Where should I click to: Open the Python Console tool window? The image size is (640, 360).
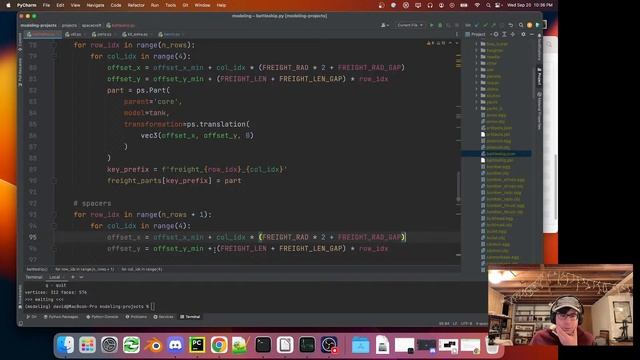click(102, 317)
